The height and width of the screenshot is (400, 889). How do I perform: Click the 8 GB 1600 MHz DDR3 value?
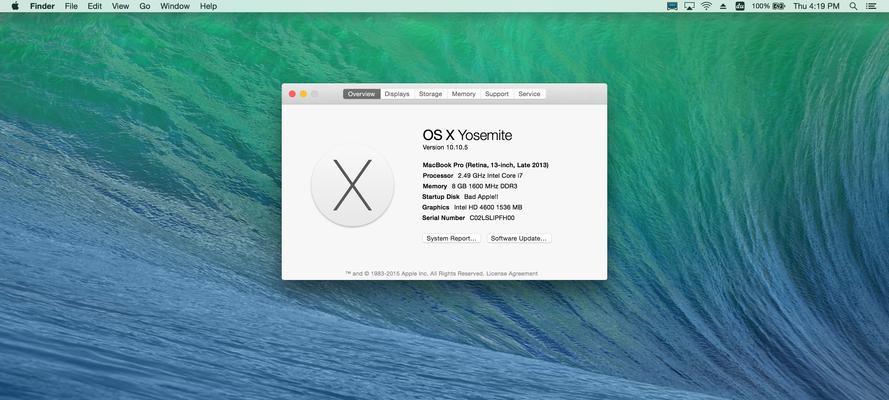coord(484,186)
